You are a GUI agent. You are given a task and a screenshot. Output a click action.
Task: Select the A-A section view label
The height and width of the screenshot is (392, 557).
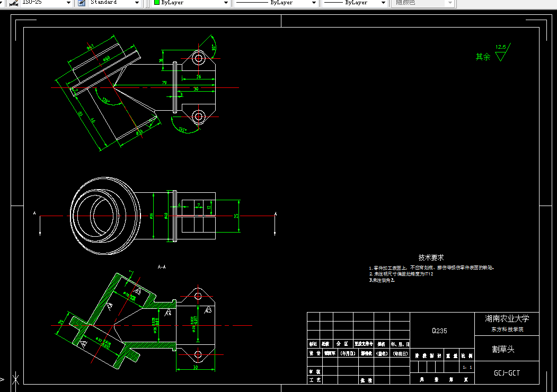162,266
